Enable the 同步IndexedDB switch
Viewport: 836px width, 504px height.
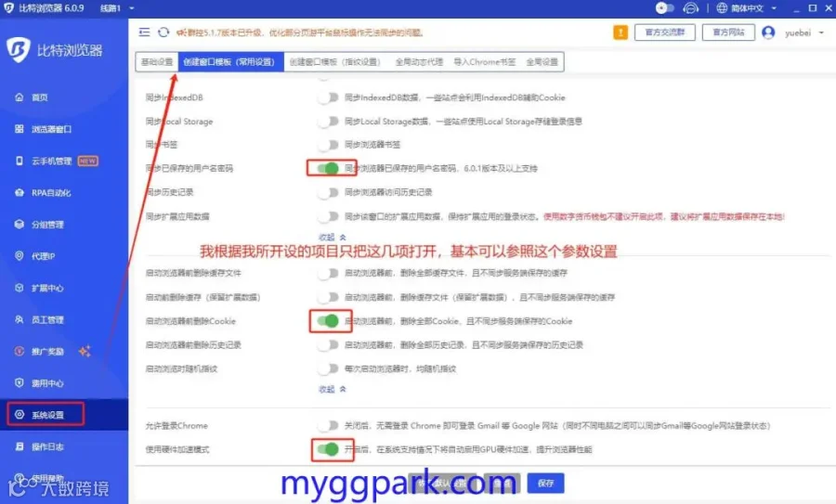328,97
